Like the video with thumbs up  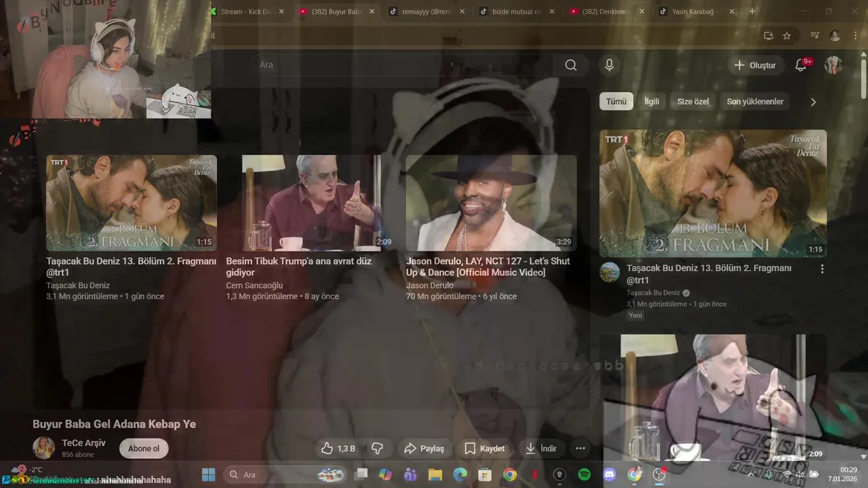click(338, 449)
